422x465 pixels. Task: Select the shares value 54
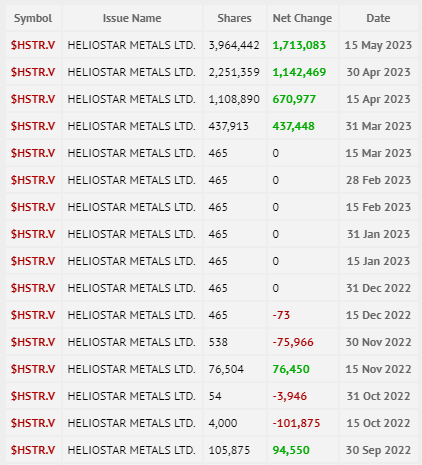[215, 396]
